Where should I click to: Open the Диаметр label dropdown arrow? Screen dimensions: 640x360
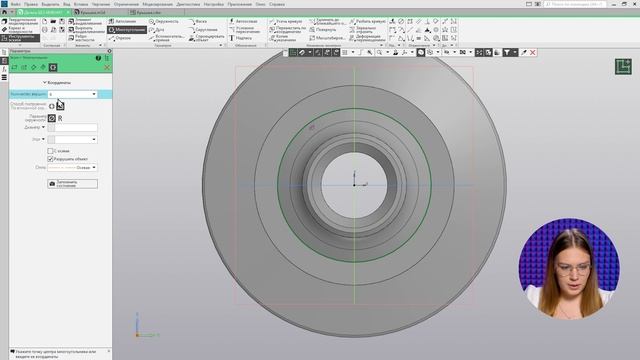(43, 127)
